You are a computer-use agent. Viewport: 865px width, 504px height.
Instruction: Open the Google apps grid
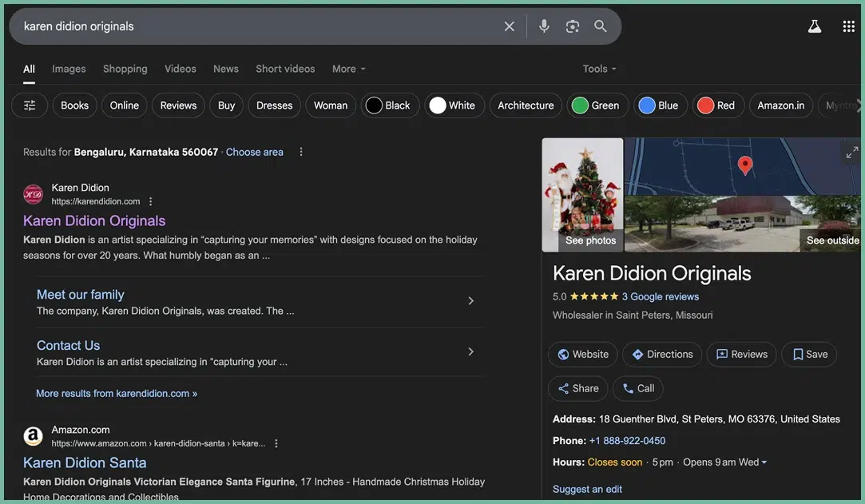click(x=848, y=26)
